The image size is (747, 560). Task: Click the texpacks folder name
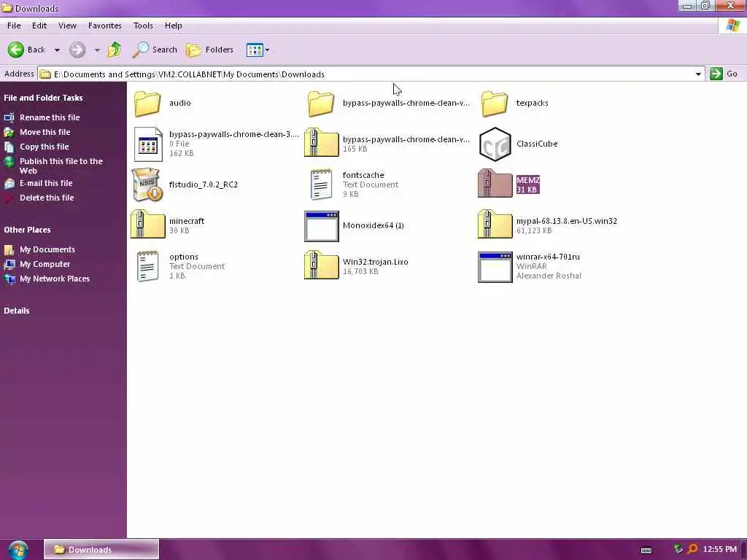(532, 103)
